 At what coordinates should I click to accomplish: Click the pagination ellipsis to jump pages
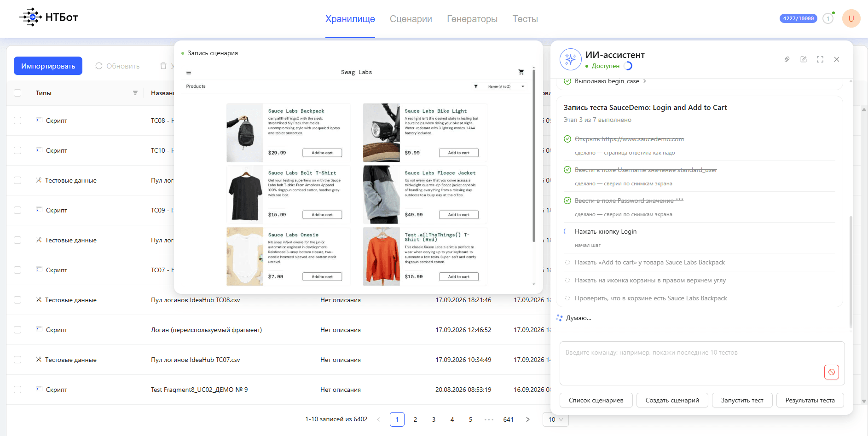click(489, 419)
